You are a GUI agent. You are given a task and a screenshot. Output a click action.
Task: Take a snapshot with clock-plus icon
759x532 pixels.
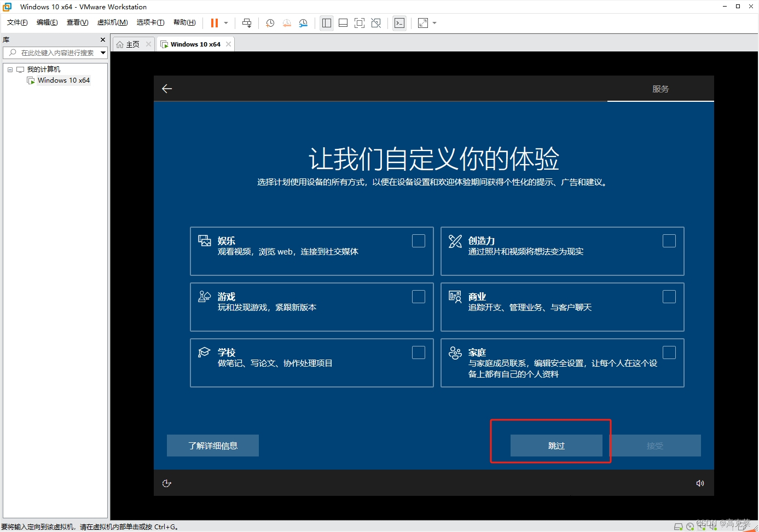point(270,23)
